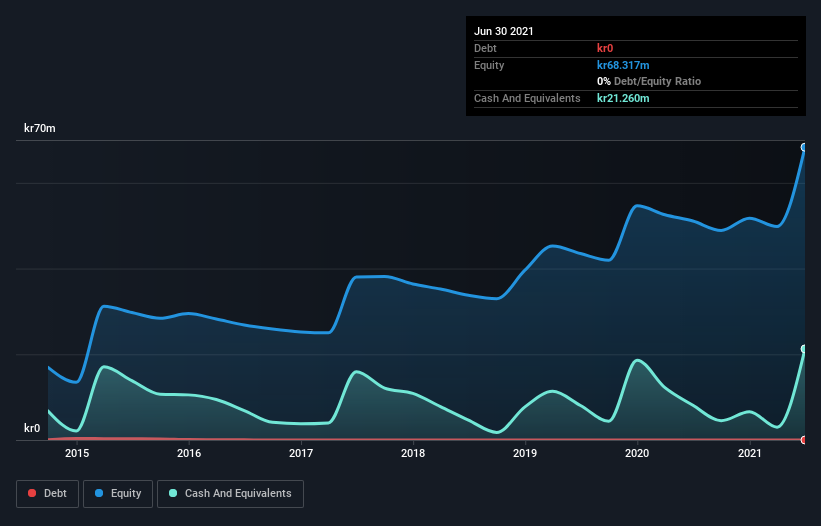Click the red Debt legend dot
Image resolution: width=821 pixels, height=526 pixels.
(x=33, y=493)
